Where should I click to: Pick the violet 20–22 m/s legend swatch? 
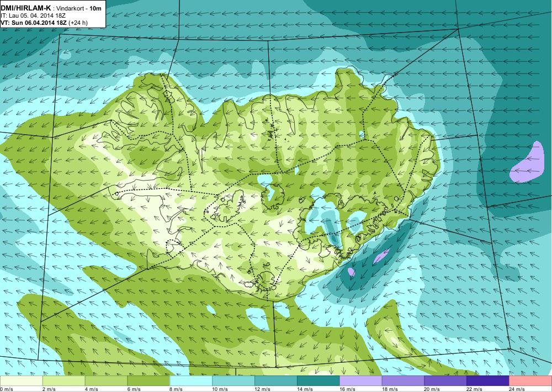[x=445, y=381]
